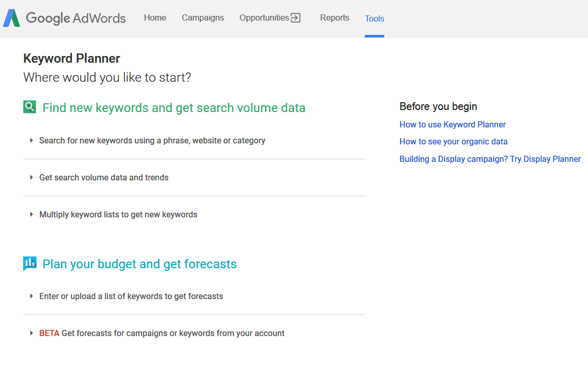Click 'Plan your budget and get forecasts' heading

(139, 264)
